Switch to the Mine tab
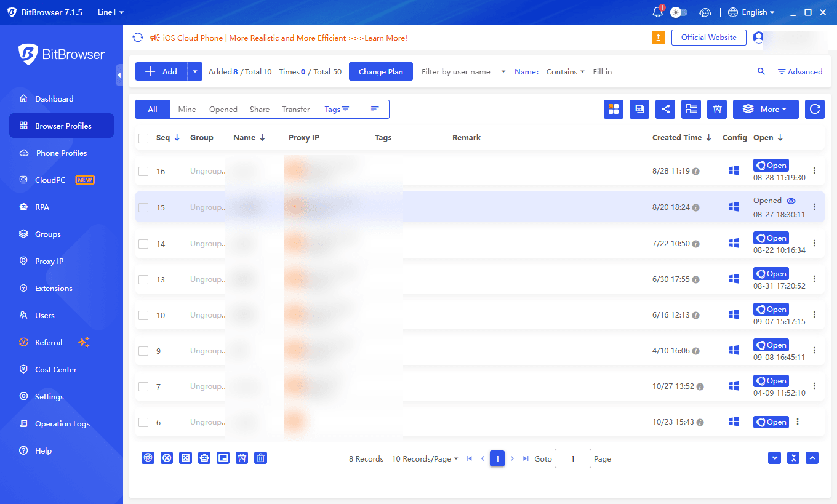Image resolution: width=837 pixels, height=504 pixels. pyautogui.click(x=187, y=109)
